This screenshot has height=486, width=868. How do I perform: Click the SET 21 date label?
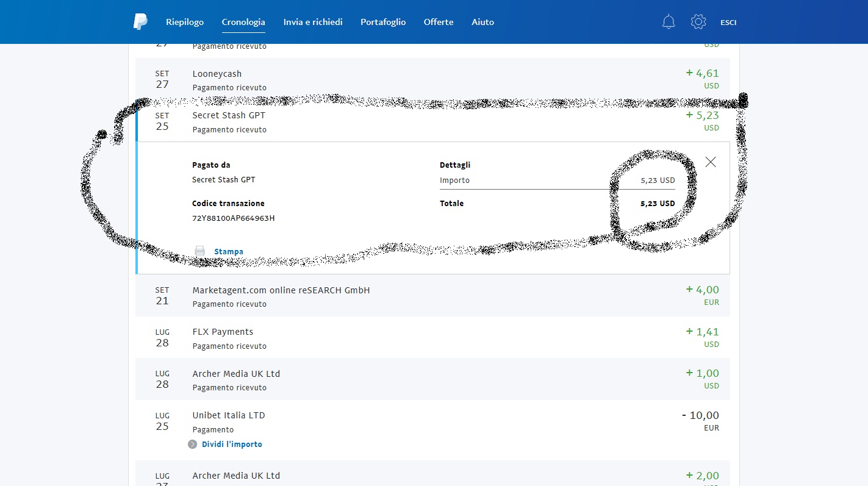pyautogui.click(x=162, y=295)
